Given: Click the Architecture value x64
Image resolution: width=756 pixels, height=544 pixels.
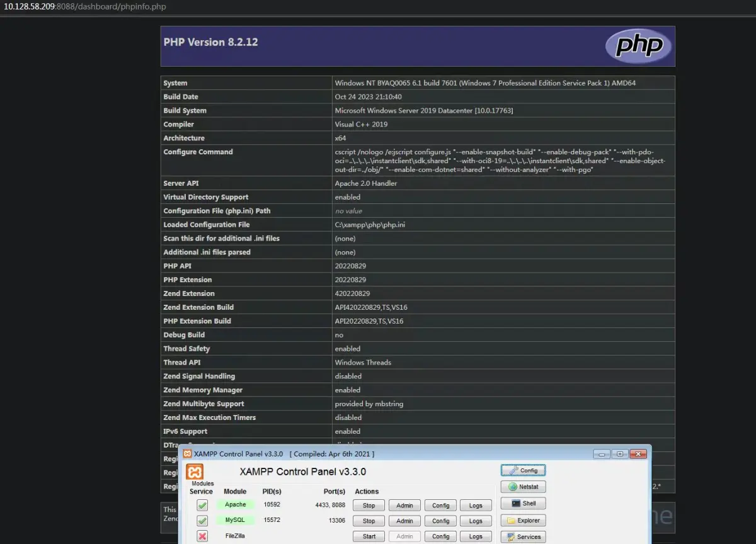Looking at the screenshot, I should click(340, 139).
